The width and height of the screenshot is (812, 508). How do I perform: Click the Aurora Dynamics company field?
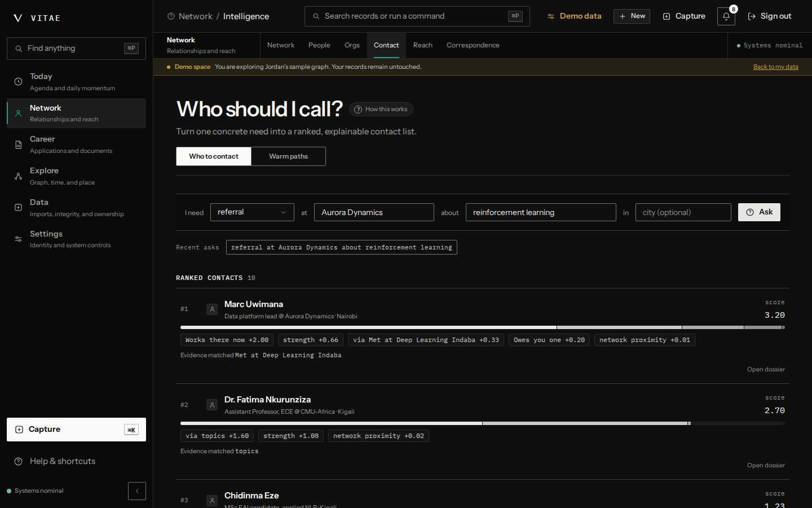point(374,212)
